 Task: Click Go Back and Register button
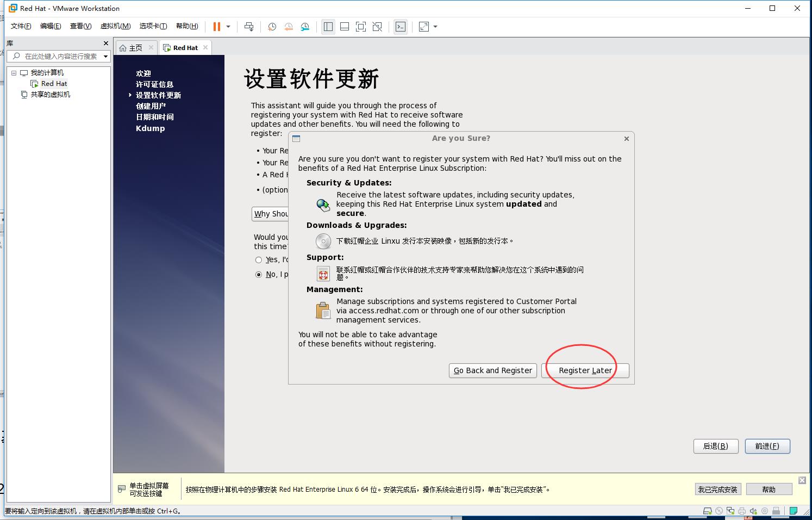[493, 370]
